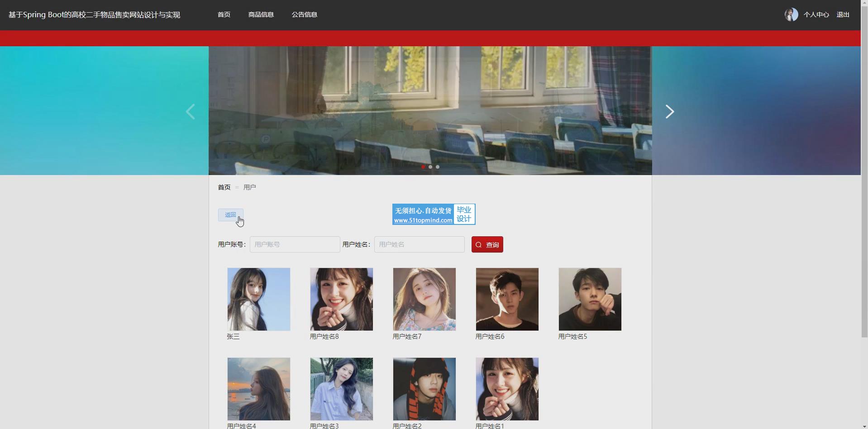Click the 用户姓名8 name label
868x429 pixels.
coord(324,337)
